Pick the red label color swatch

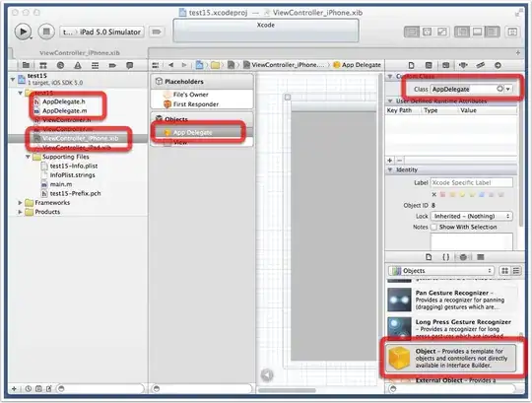coord(442,195)
